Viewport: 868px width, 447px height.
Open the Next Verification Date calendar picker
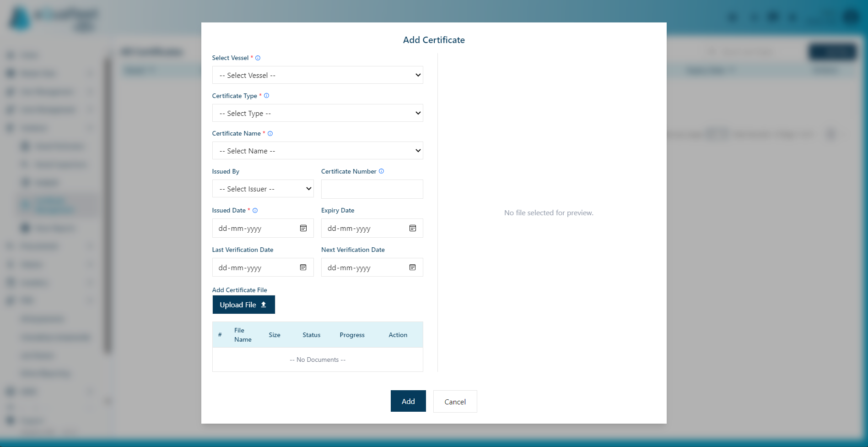tap(412, 267)
